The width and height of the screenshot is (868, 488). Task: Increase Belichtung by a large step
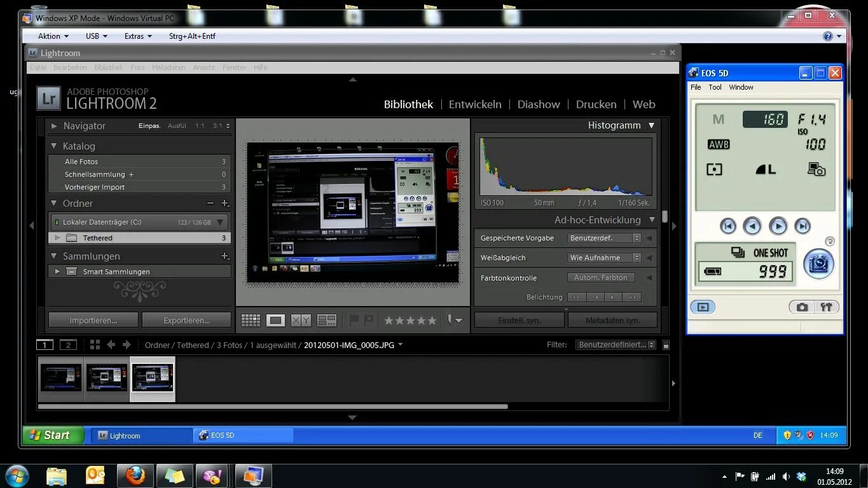(x=632, y=297)
